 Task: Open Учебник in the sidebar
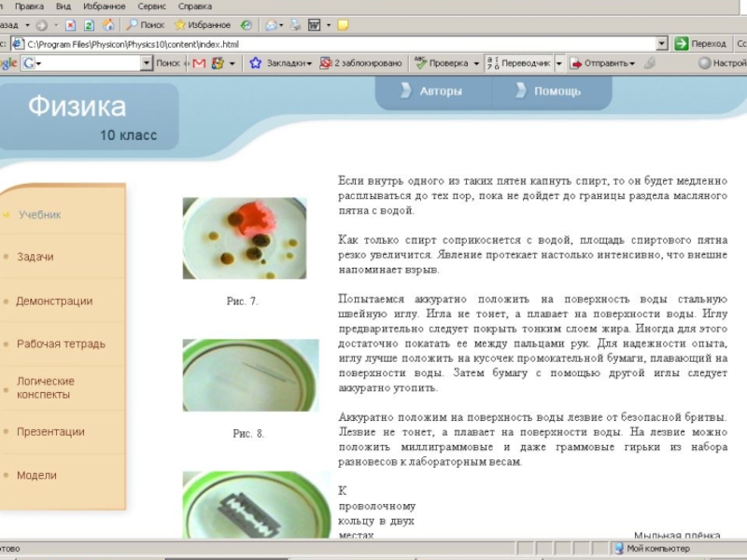[40, 215]
